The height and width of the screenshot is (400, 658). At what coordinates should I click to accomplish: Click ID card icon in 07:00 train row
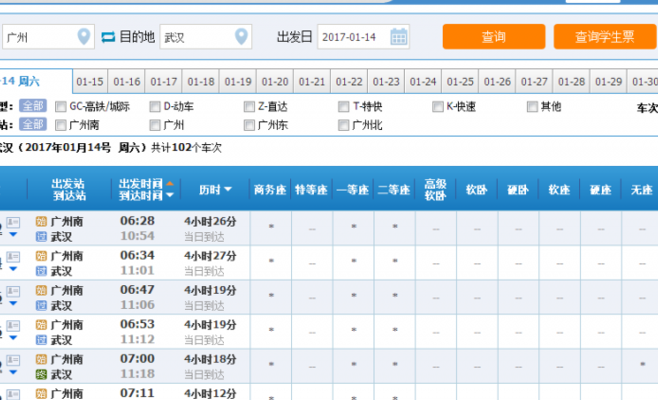(x=13, y=360)
